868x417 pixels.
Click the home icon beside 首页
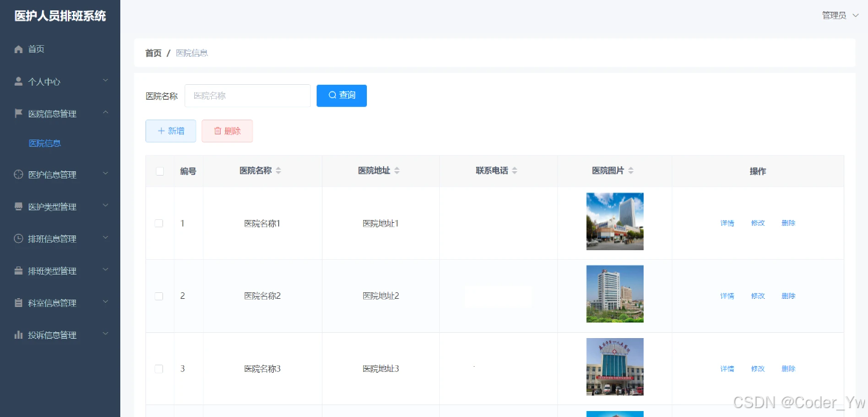pos(18,49)
